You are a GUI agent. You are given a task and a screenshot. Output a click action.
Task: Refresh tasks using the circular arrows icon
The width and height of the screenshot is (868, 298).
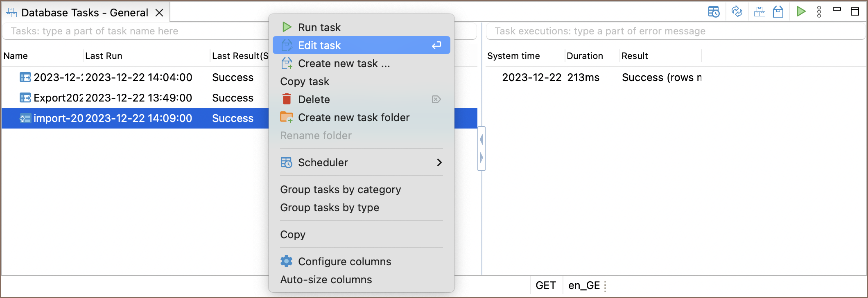(x=737, y=12)
